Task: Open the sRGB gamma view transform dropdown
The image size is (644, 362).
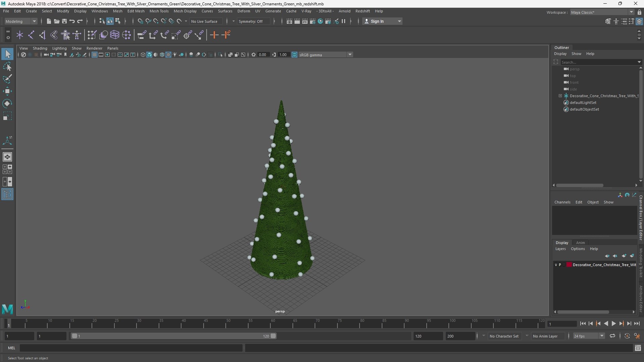Action: (325, 55)
